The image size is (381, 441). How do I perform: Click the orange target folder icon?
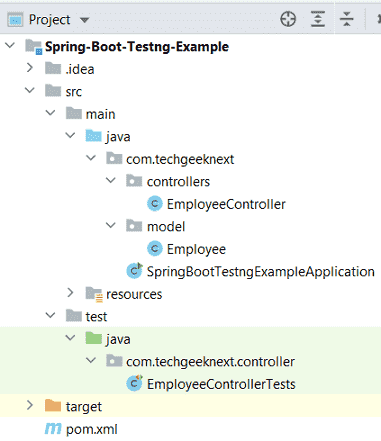53,405
